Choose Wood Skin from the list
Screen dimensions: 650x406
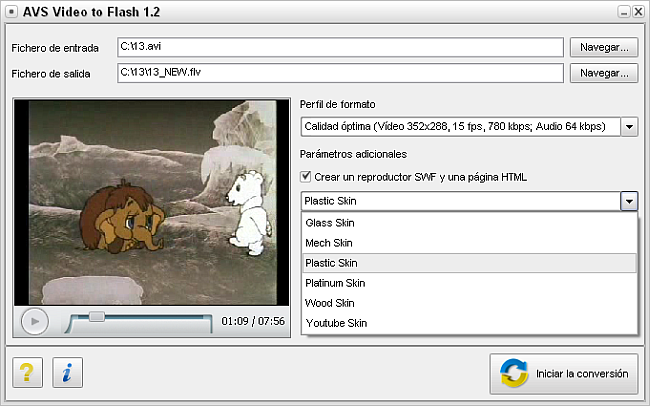click(469, 303)
